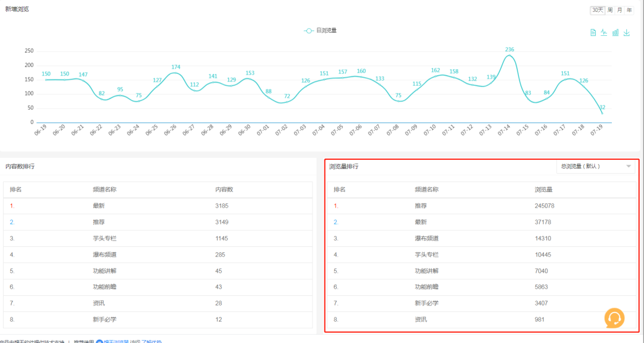Screen dimensions: 644x343
Task: Click the 160 data point on 07-06
Action: 361,77
